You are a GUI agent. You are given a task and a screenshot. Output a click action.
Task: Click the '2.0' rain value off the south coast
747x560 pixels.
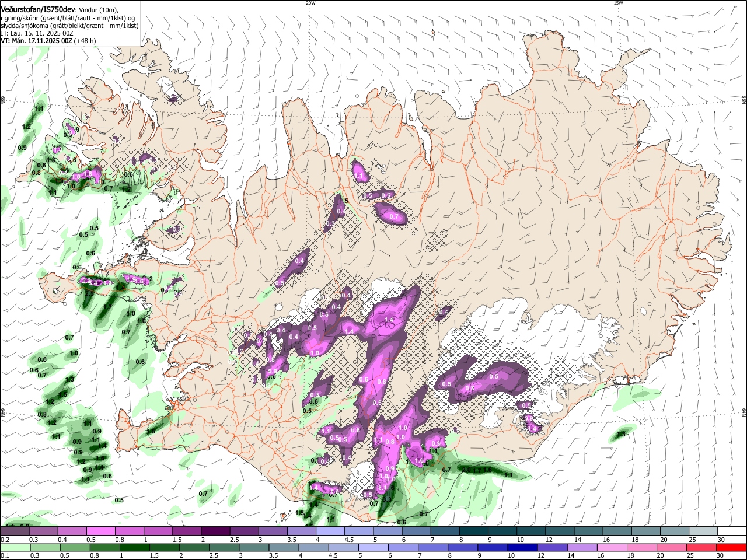466,470
